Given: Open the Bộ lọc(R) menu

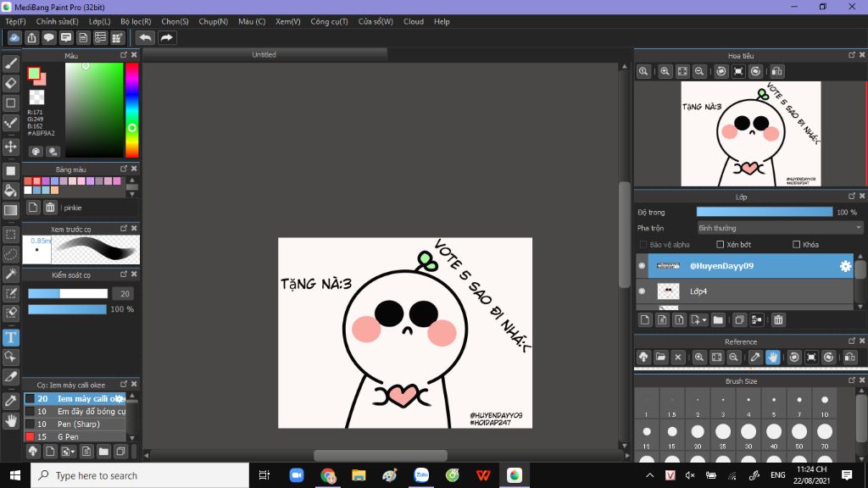Looking at the screenshot, I should click(136, 21).
